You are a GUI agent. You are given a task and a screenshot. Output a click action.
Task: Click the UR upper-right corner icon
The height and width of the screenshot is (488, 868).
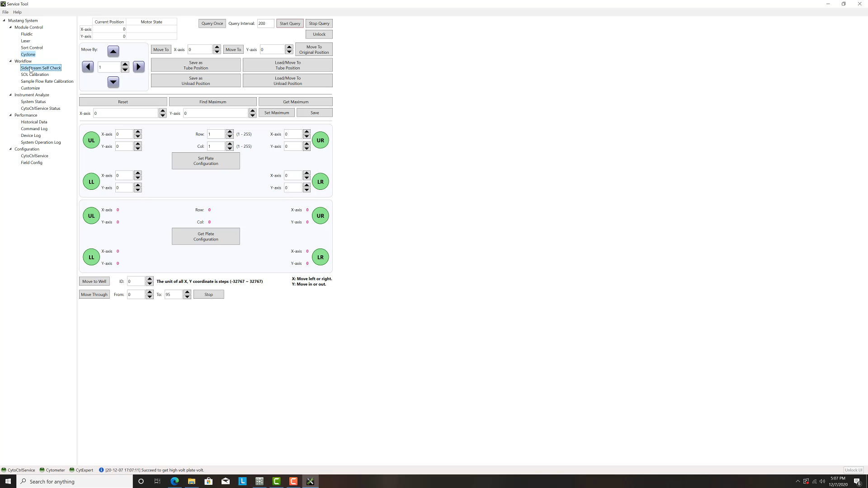321,140
